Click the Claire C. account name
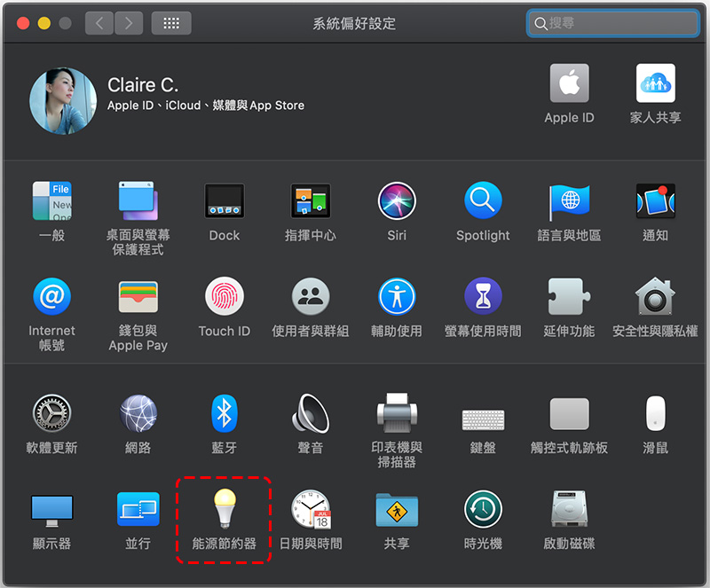Image resolution: width=710 pixels, height=588 pixels. [x=143, y=85]
